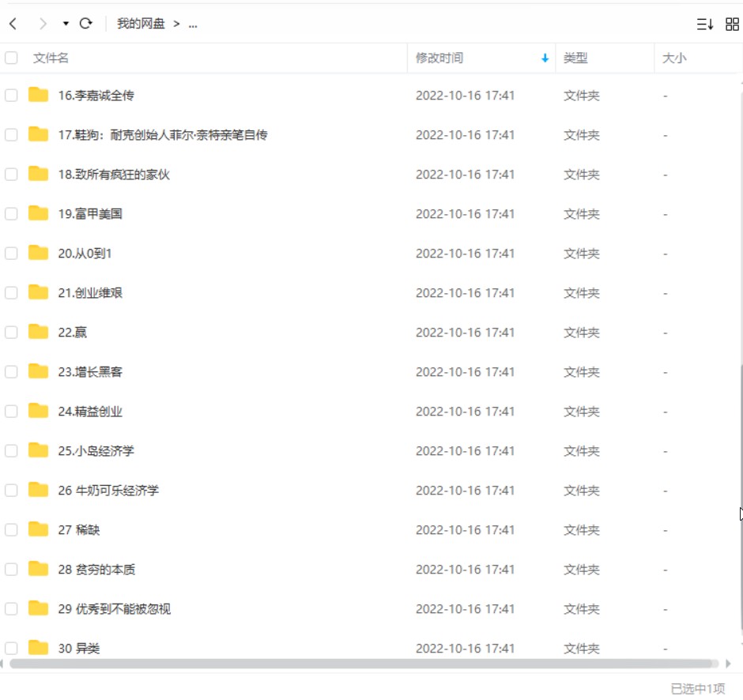Click the vertical scrollbar thumb
The height and width of the screenshot is (700, 743).
tap(741, 497)
